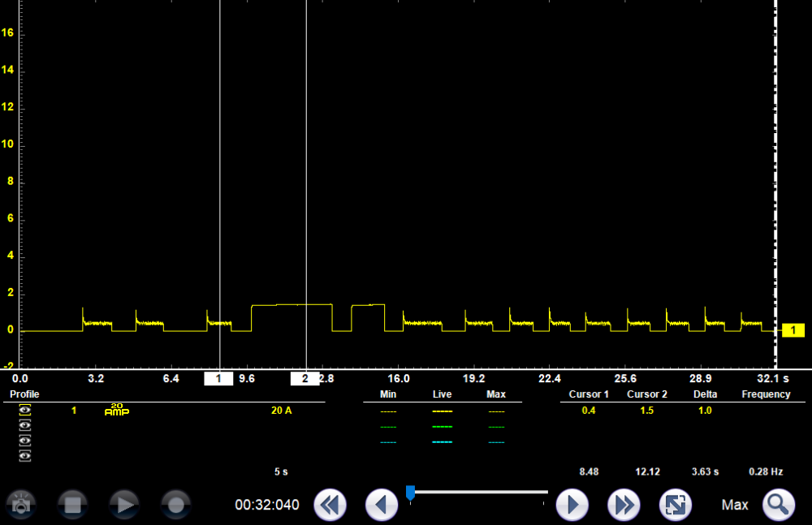Click the Profile header label
Screen dimensions: 812x525
24,394
